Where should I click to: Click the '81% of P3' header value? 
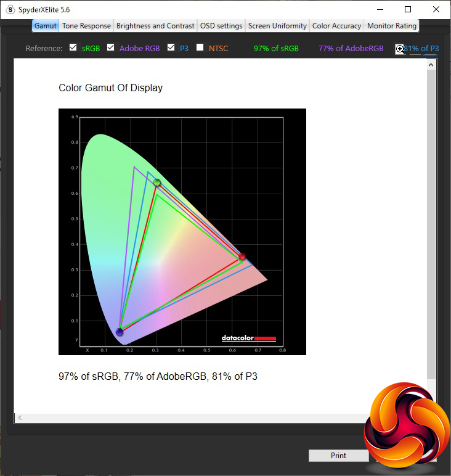click(x=421, y=49)
